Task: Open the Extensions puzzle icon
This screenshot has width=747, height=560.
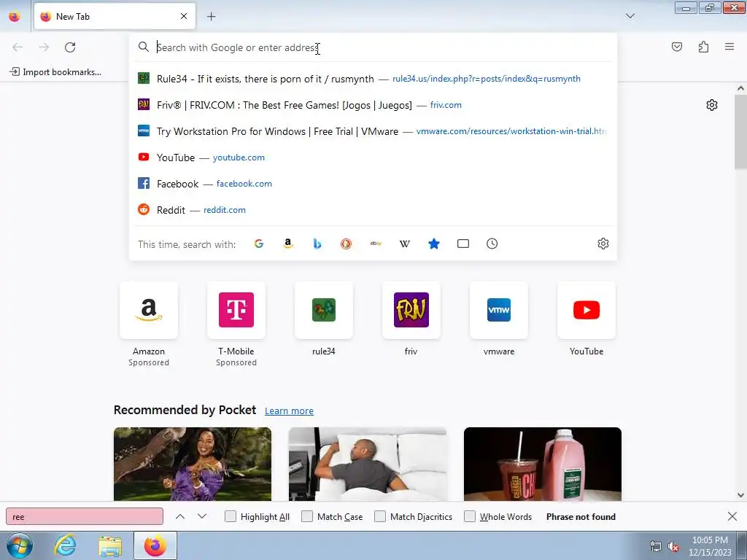Action: (703, 47)
